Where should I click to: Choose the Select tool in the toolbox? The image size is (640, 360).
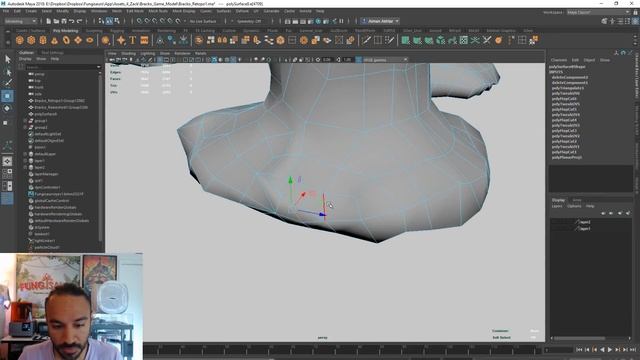(7, 59)
